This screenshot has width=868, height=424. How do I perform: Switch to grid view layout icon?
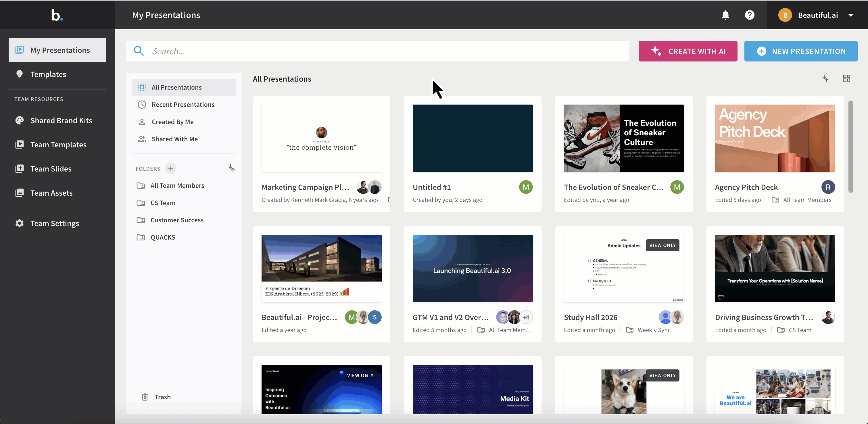846,78
